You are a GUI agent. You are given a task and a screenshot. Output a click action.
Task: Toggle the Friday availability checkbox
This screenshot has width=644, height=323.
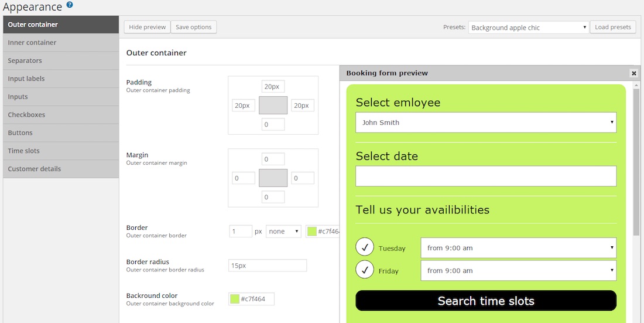(365, 270)
